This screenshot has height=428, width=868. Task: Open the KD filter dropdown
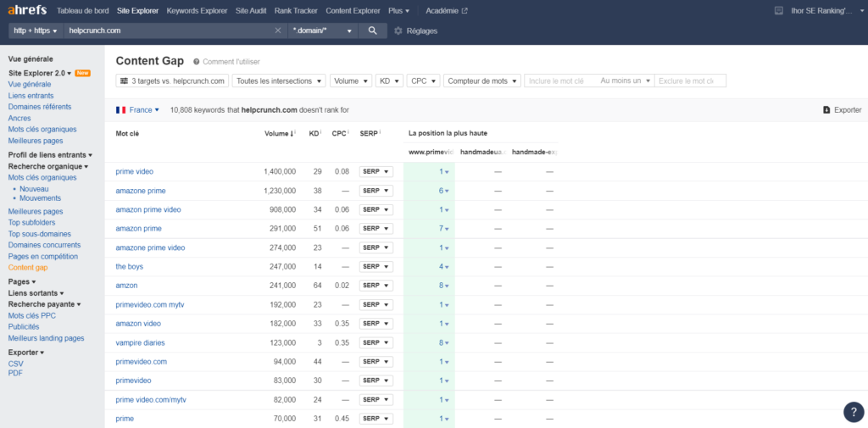tap(388, 81)
